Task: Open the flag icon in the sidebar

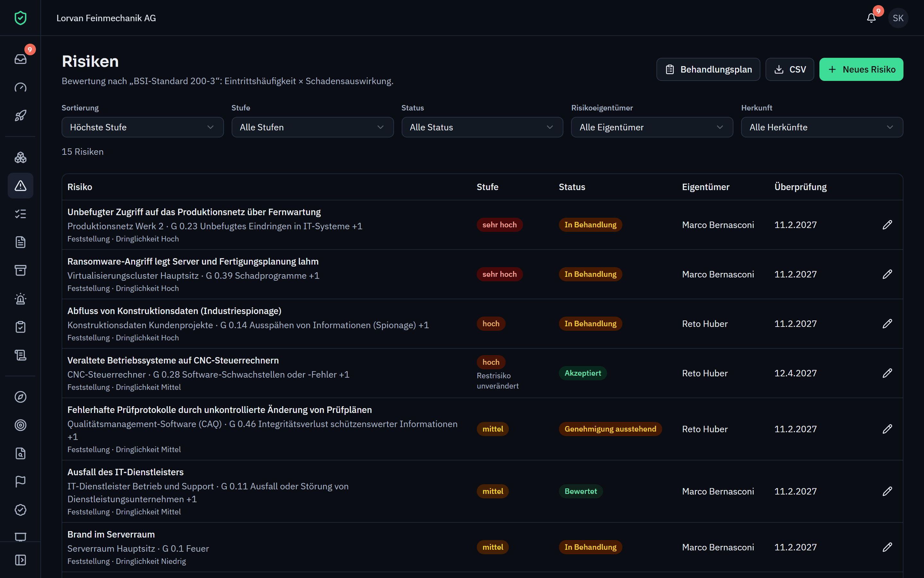Action: click(20, 482)
